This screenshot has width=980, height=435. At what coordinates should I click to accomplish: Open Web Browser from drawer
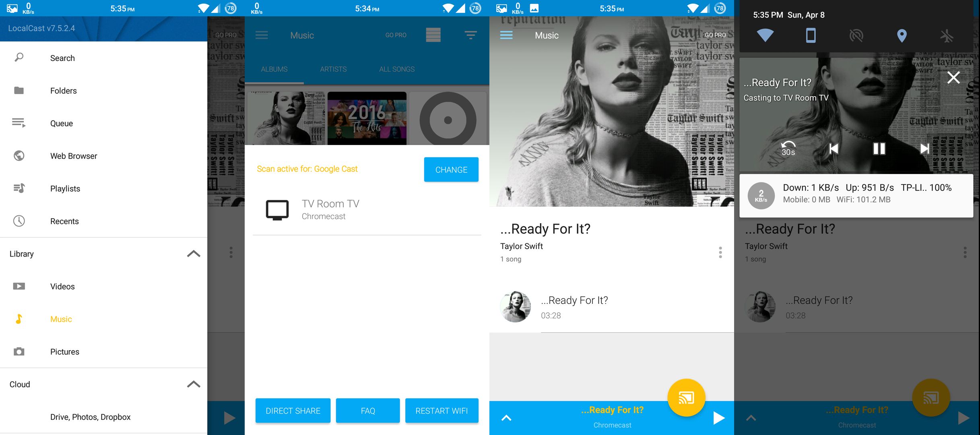(x=103, y=156)
